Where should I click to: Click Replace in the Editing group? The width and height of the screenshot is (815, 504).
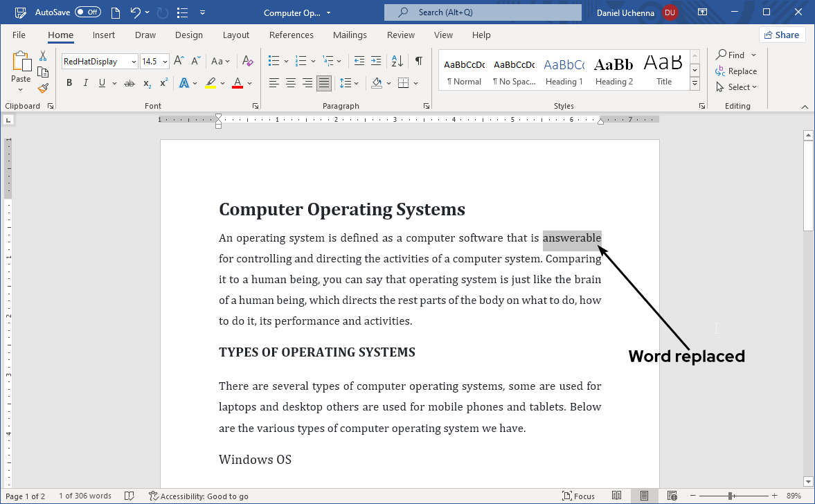coord(737,71)
